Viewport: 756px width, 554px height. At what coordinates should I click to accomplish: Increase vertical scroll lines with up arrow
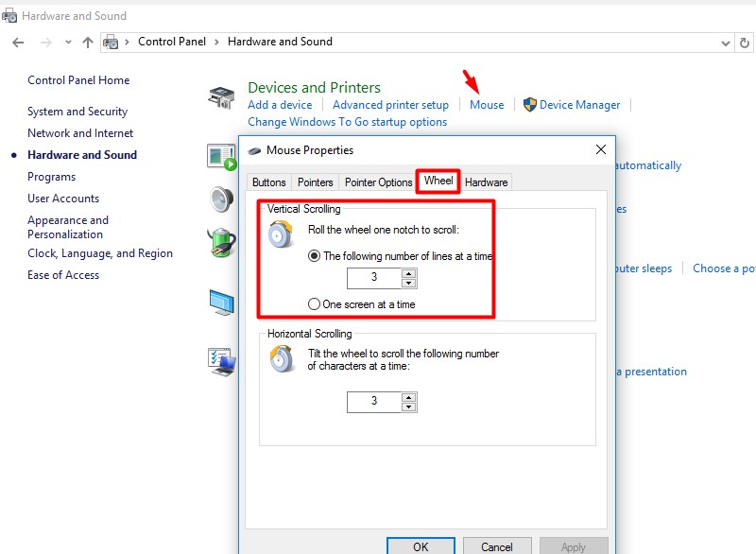click(409, 273)
